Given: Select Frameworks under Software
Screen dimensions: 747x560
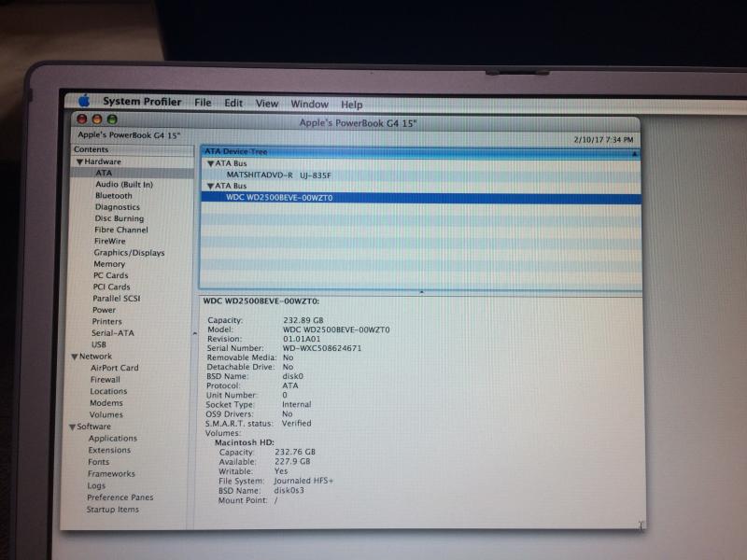Looking at the screenshot, I should point(111,474).
